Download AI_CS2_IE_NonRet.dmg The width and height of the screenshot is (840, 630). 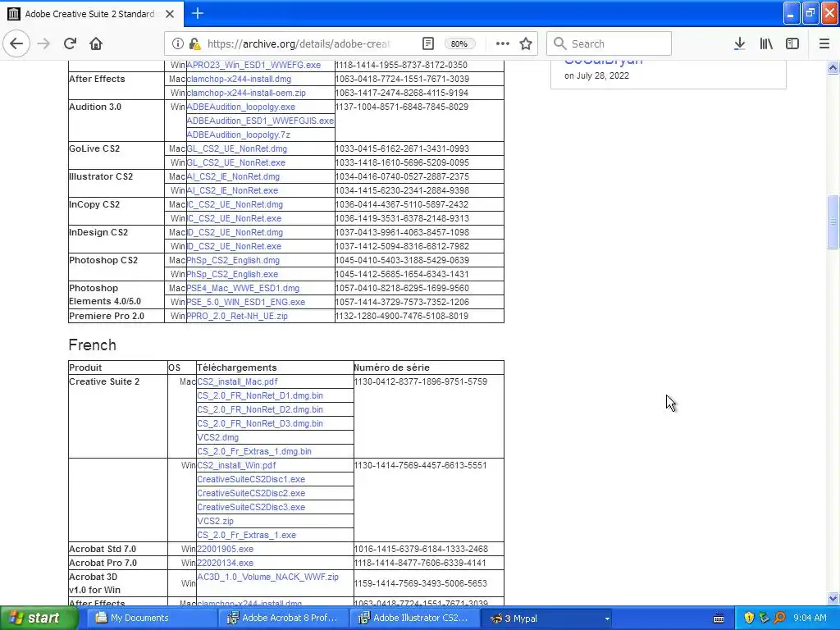[x=233, y=176]
